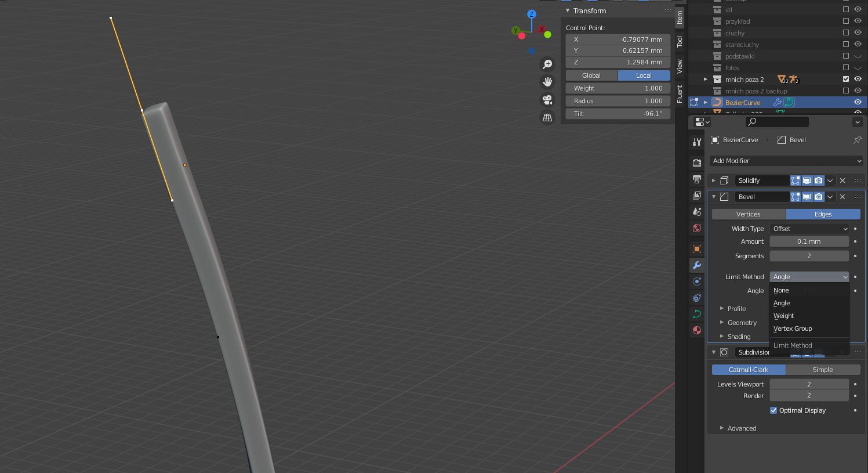Open the Add Modifier dropdown
Image resolution: width=868 pixels, height=473 pixels.
[786, 161]
